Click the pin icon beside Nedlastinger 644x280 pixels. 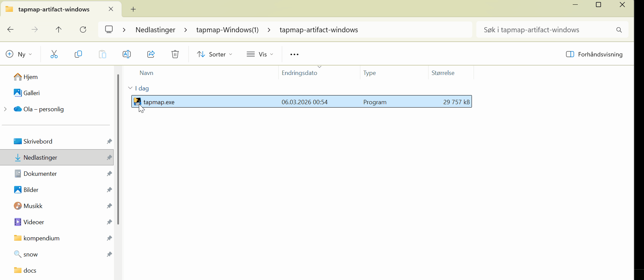pyautogui.click(x=109, y=157)
